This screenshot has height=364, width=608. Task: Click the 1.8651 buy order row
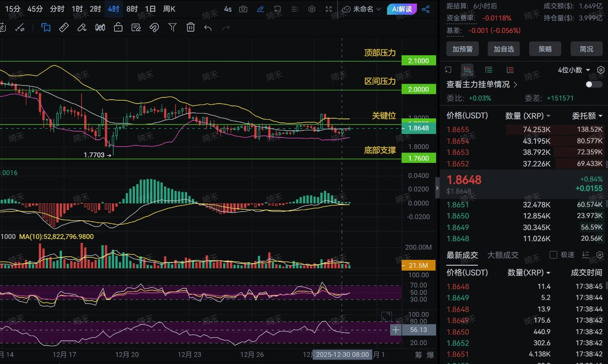tap(524, 205)
